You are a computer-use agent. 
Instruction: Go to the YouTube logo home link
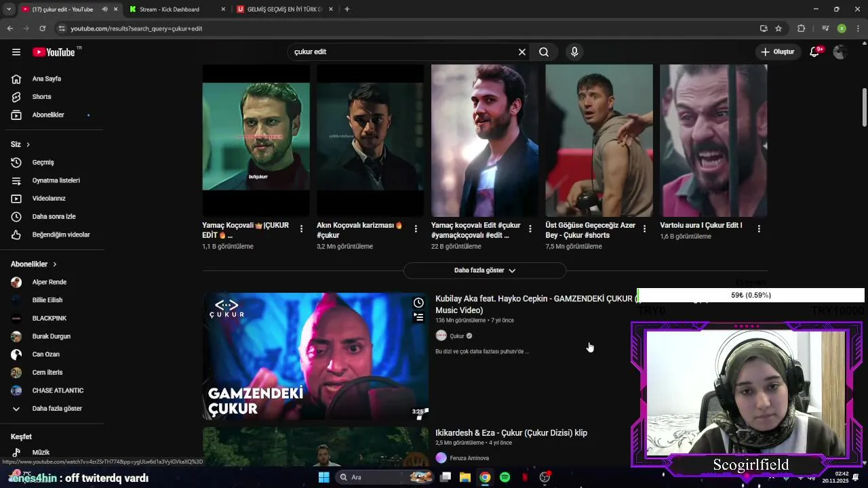click(54, 52)
